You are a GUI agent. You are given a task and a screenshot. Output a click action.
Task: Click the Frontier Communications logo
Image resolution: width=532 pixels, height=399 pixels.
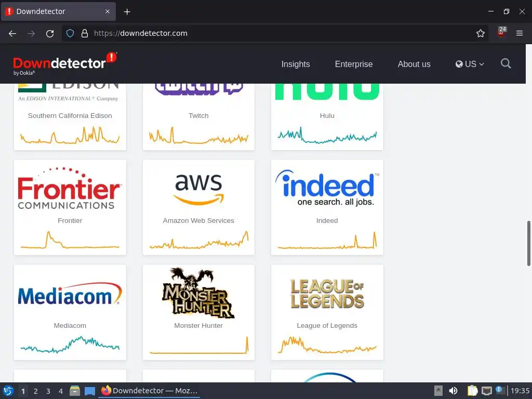click(70, 188)
